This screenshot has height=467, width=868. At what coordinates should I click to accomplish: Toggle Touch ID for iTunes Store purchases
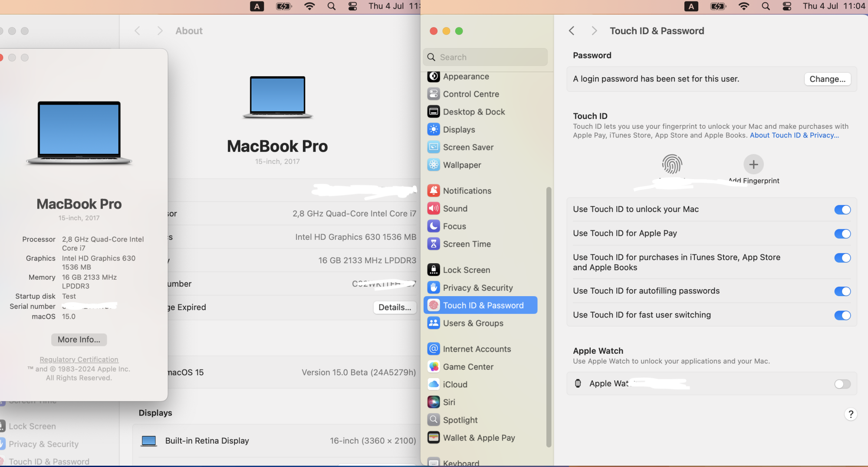click(x=842, y=258)
